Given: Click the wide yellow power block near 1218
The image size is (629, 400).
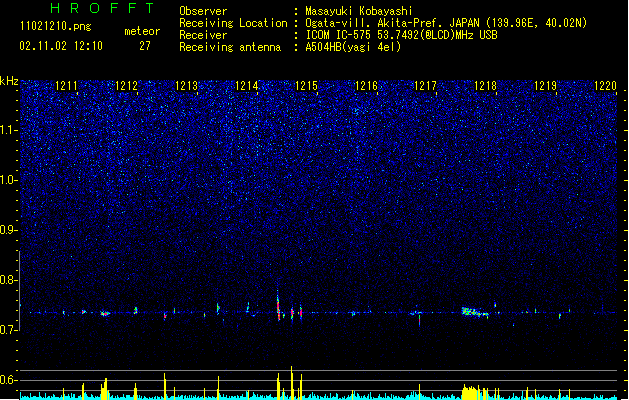Looking at the screenshot, I should click(x=471, y=392).
